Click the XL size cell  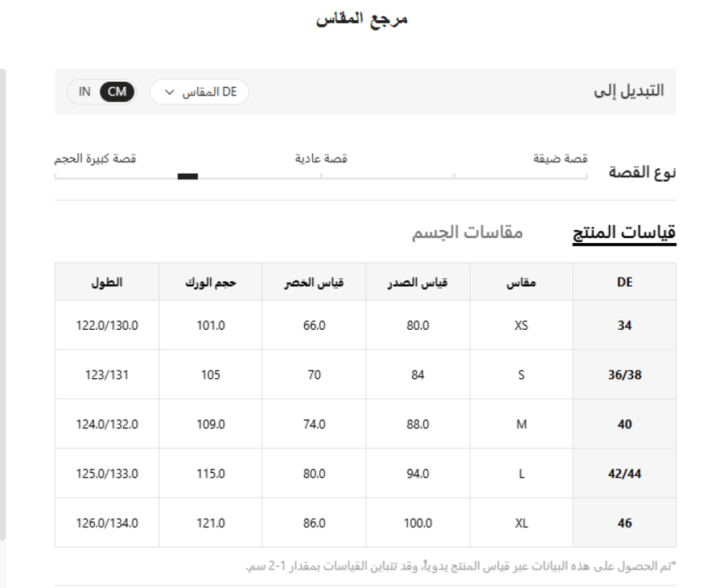pos(521,523)
